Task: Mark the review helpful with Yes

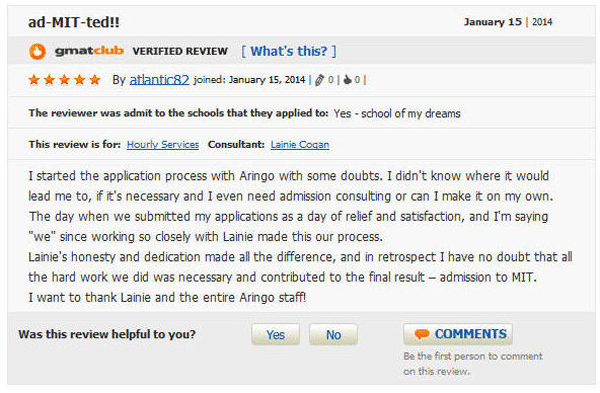Action: click(x=276, y=334)
